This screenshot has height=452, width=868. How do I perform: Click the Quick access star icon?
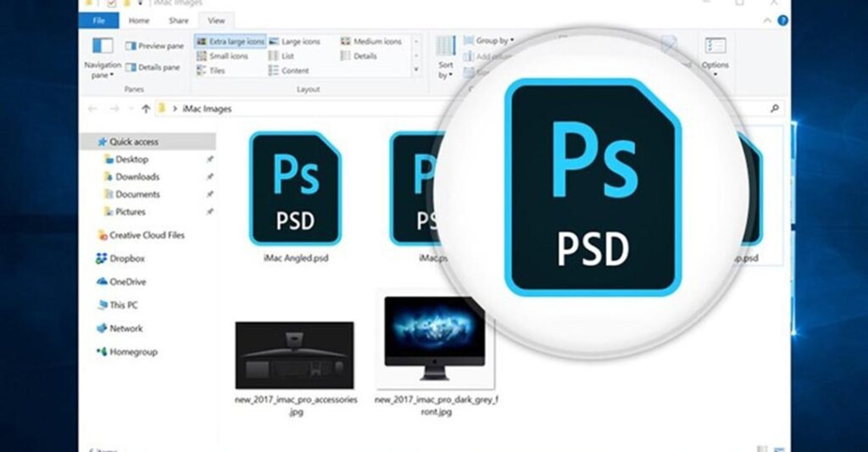point(102,142)
